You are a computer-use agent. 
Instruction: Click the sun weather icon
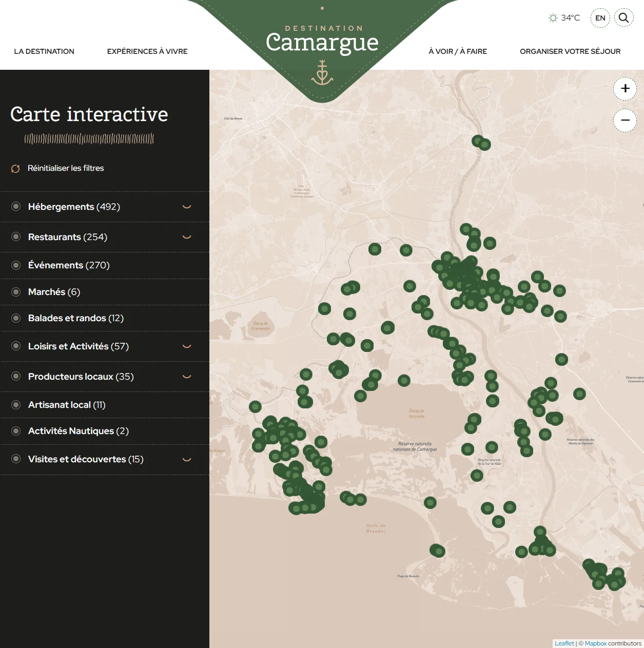pos(553,18)
